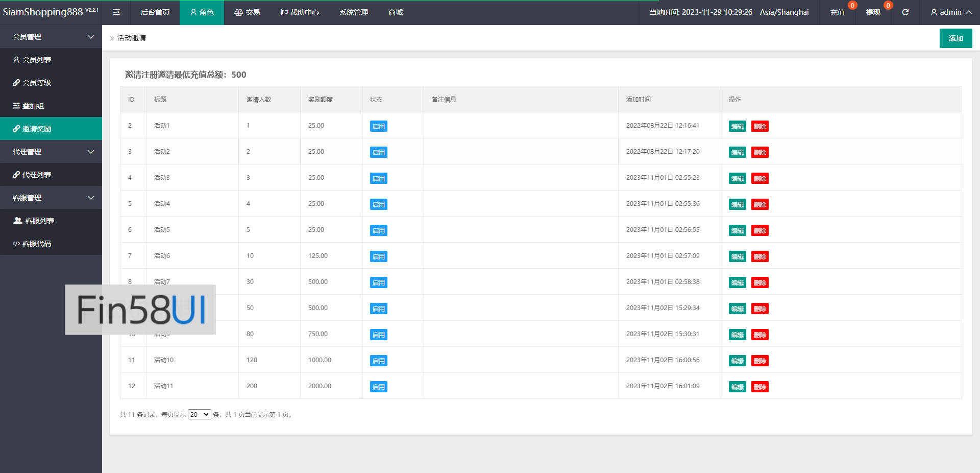Open 后台首页 in top navigation
This screenshot has height=473, width=980.
pos(155,12)
